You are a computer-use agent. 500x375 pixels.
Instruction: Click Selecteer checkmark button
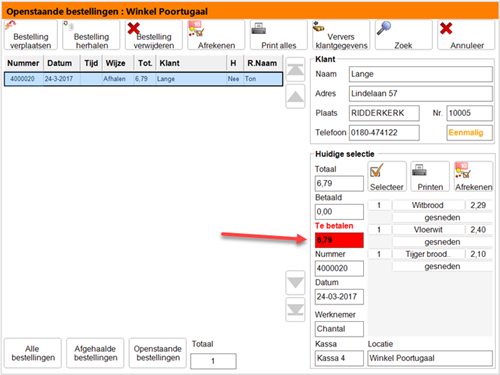(387, 177)
